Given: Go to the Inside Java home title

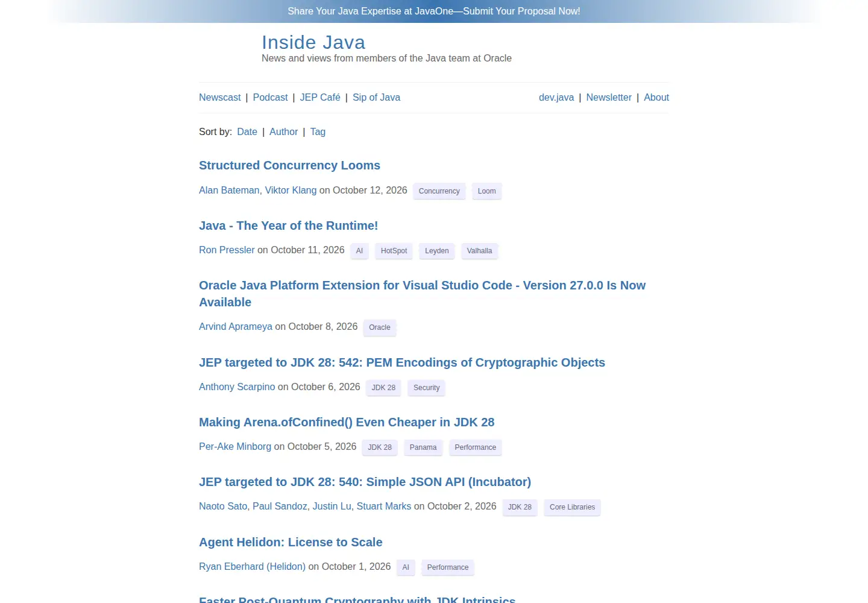Looking at the screenshot, I should (313, 42).
